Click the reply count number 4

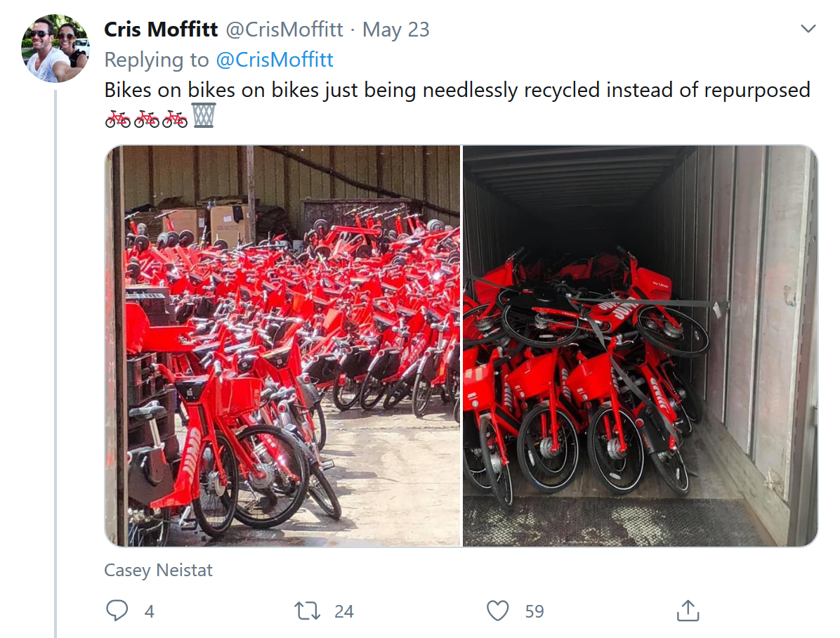click(x=149, y=611)
